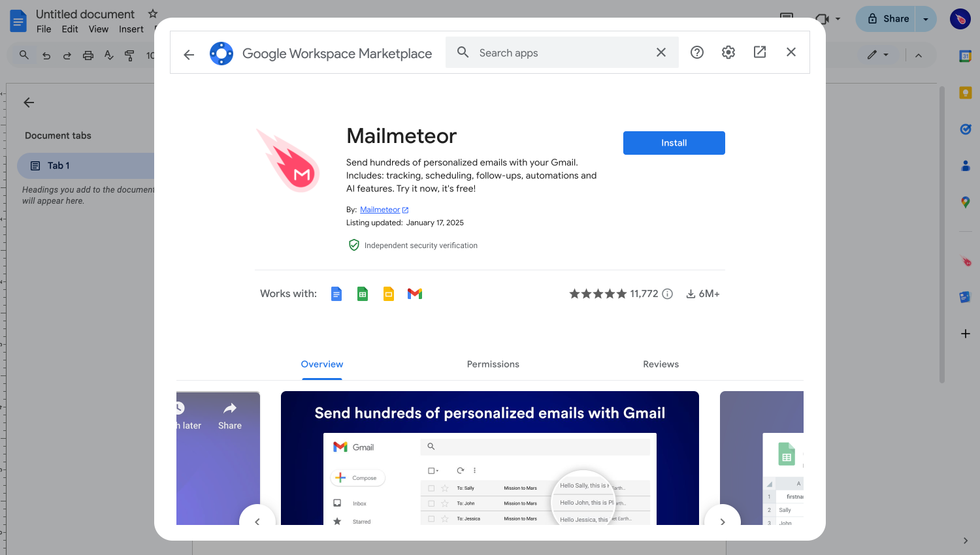This screenshot has width=980, height=555.
Task: Click the Mailmeteor app logo
Action: 288,161
